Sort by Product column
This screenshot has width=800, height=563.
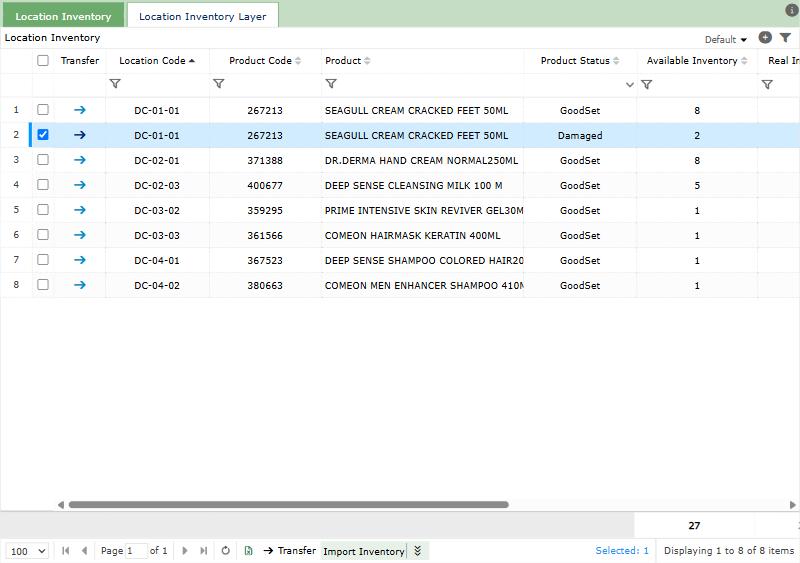(347, 60)
